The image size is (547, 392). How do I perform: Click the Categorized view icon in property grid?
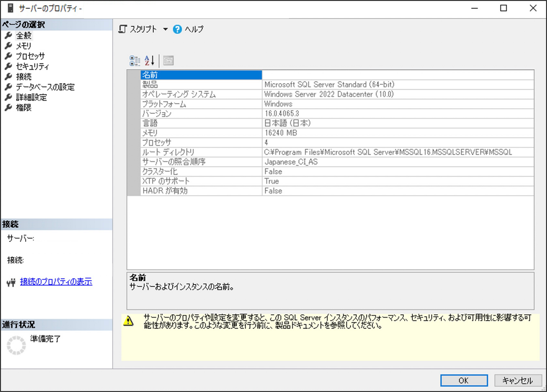click(134, 61)
